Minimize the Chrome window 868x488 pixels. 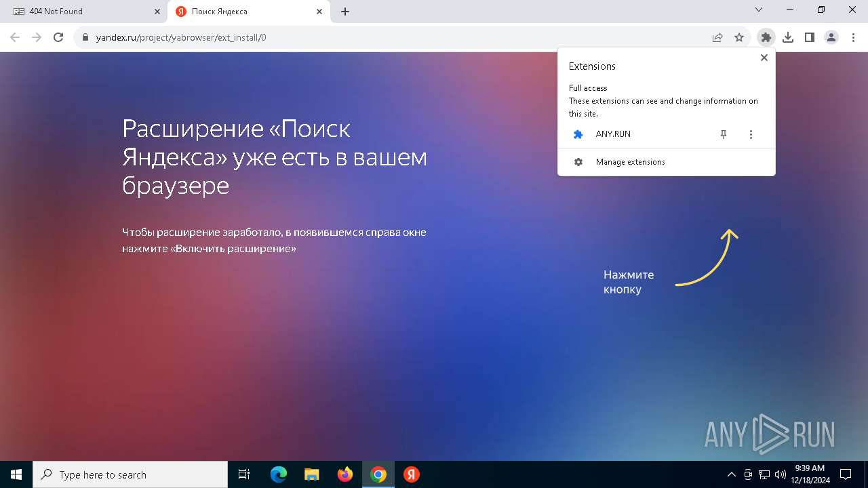(790, 10)
